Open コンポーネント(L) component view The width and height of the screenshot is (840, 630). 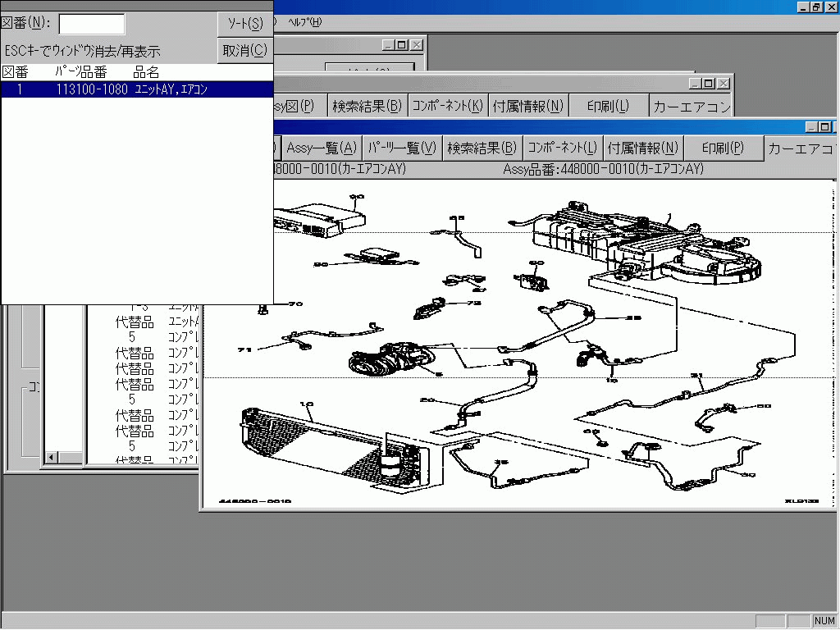coord(564,148)
